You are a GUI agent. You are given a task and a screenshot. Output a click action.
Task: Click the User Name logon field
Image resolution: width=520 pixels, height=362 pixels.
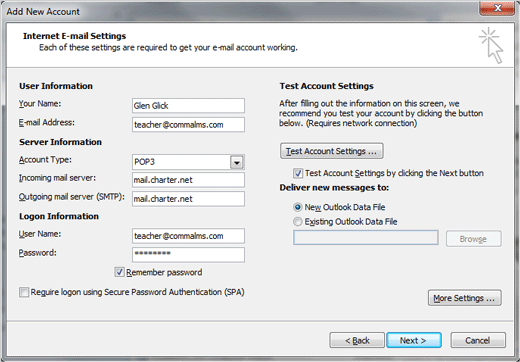point(188,236)
